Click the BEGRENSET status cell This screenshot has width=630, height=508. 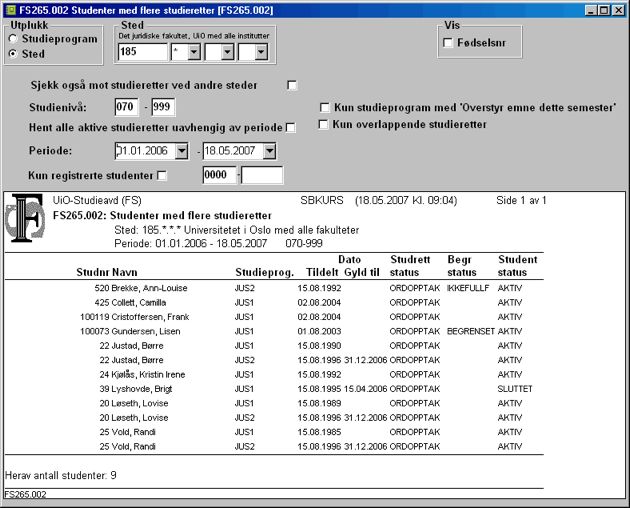(470, 332)
